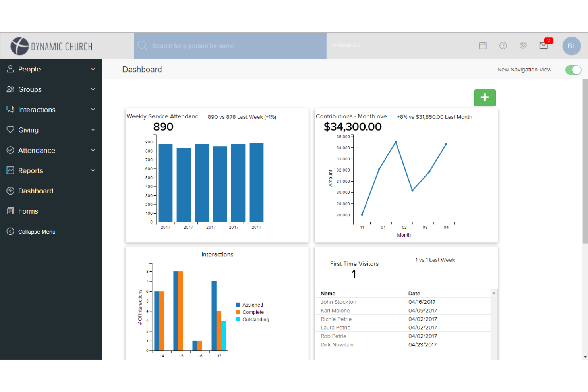Click the green plus button to add widget
This screenshot has height=392, width=588.
click(x=485, y=98)
